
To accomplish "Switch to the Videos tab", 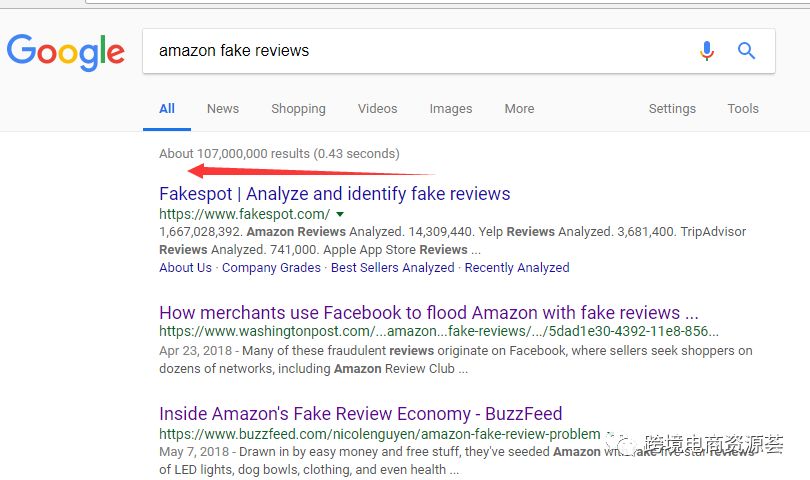I will point(377,109).
